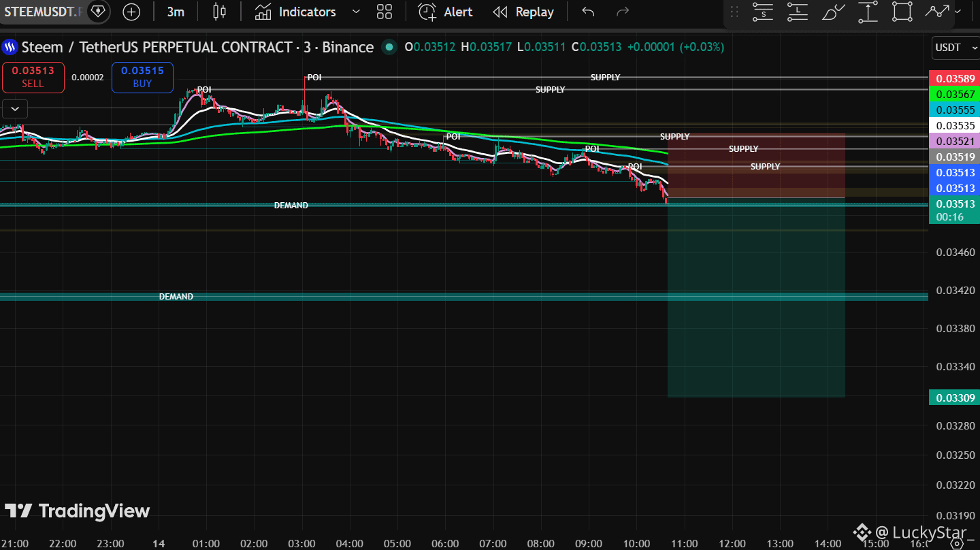Click the lower DEMAND zone label
The image size is (980, 550).
click(x=176, y=297)
